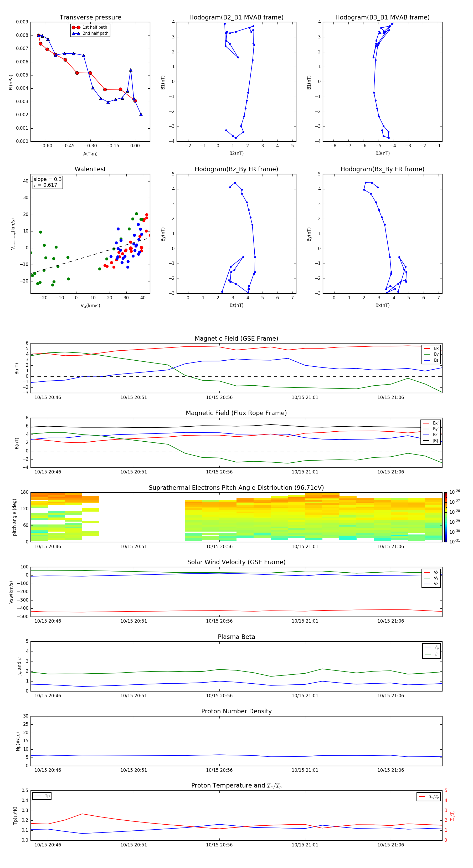The width and height of the screenshot is (473, 868).
Task: Click the By legend entry in GSE plot
Action: click(431, 354)
